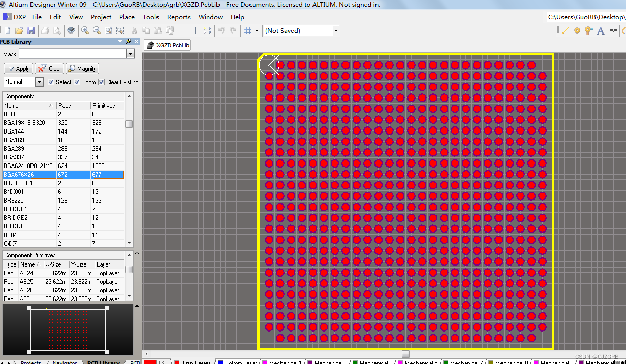The image size is (626, 364).
Task: Disable the Zoom checkbox
Action: 78,82
